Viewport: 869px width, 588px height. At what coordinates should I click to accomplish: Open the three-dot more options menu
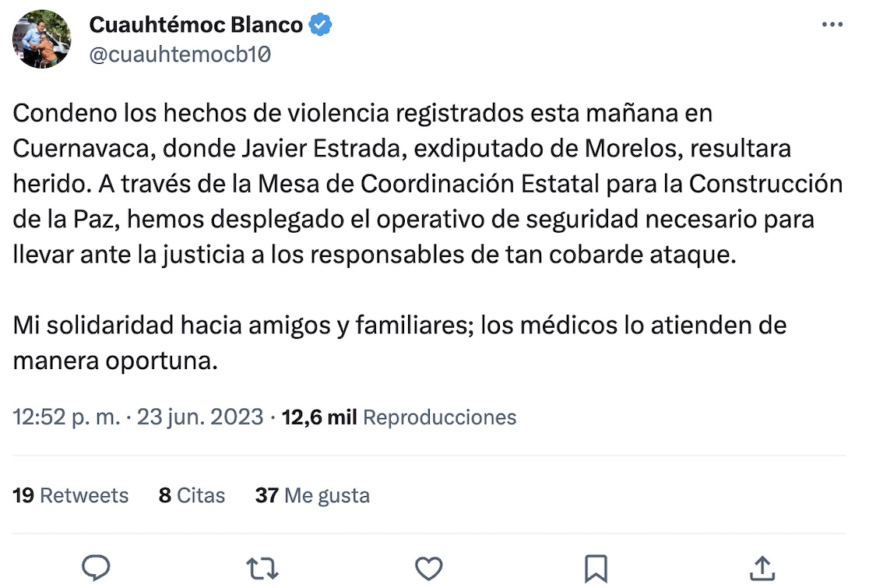coord(832,25)
